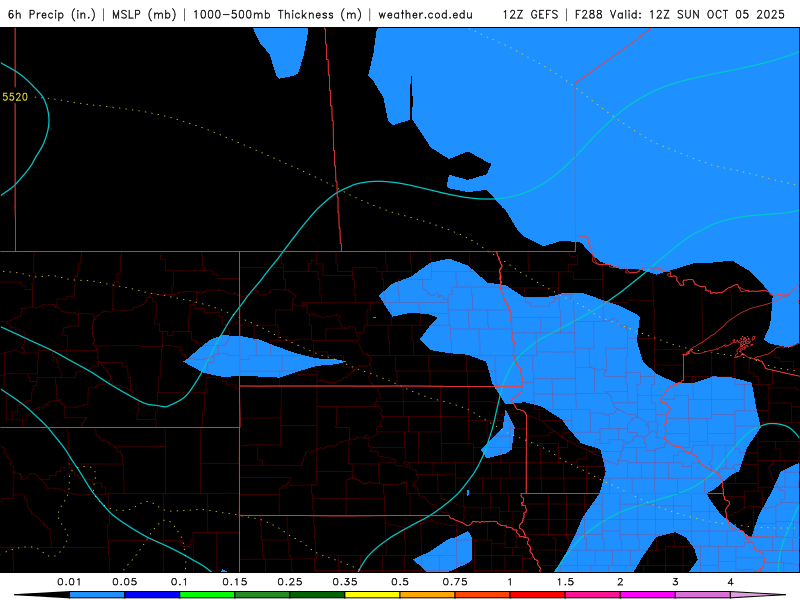Click the hot pink 1.5–2 legend swatch
This screenshot has width=800, height=600.
pos(593,595)
